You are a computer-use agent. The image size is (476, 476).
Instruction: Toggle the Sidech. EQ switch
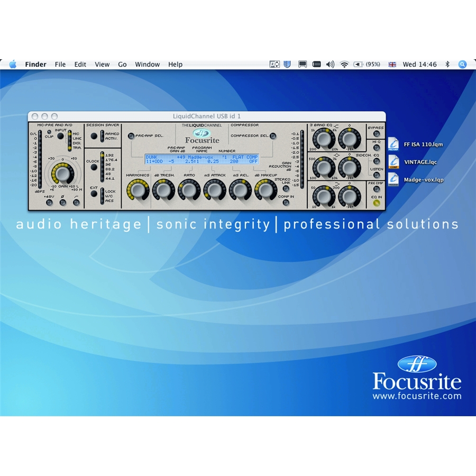377,161
